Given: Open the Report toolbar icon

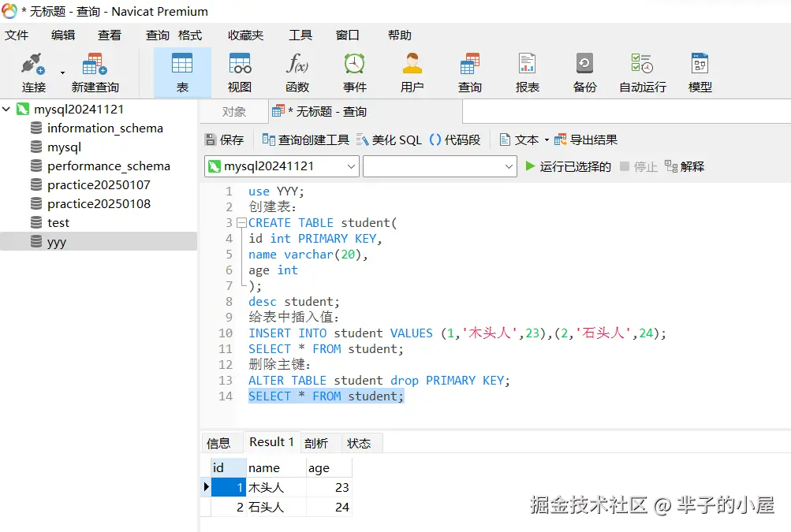Looking at the screenshot, I should (527, 65).
